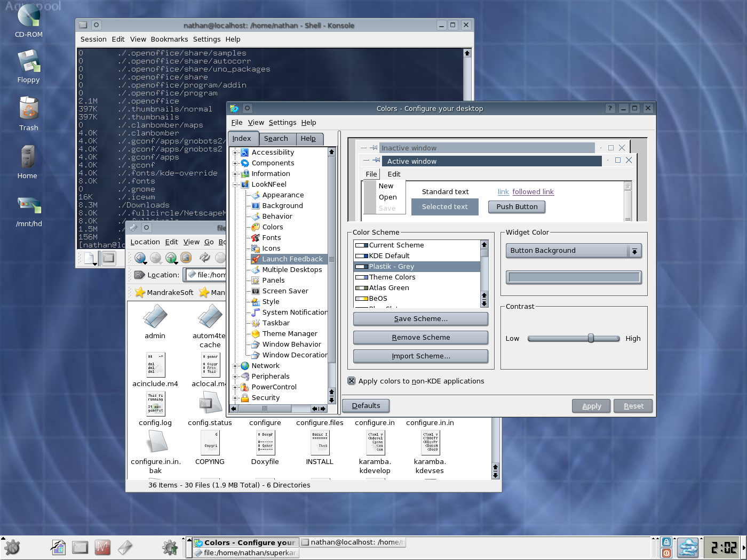Select Colors in the LookNFeel tree

(273, 227)
